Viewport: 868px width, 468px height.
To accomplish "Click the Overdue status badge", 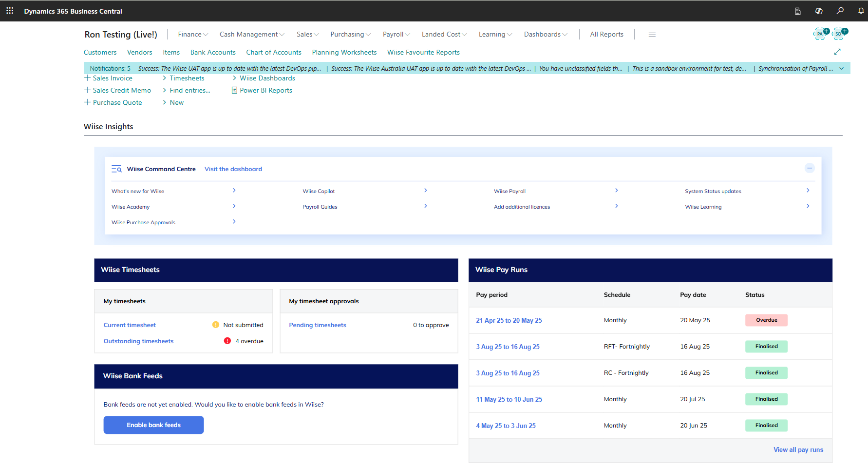I will pos(766,320).
